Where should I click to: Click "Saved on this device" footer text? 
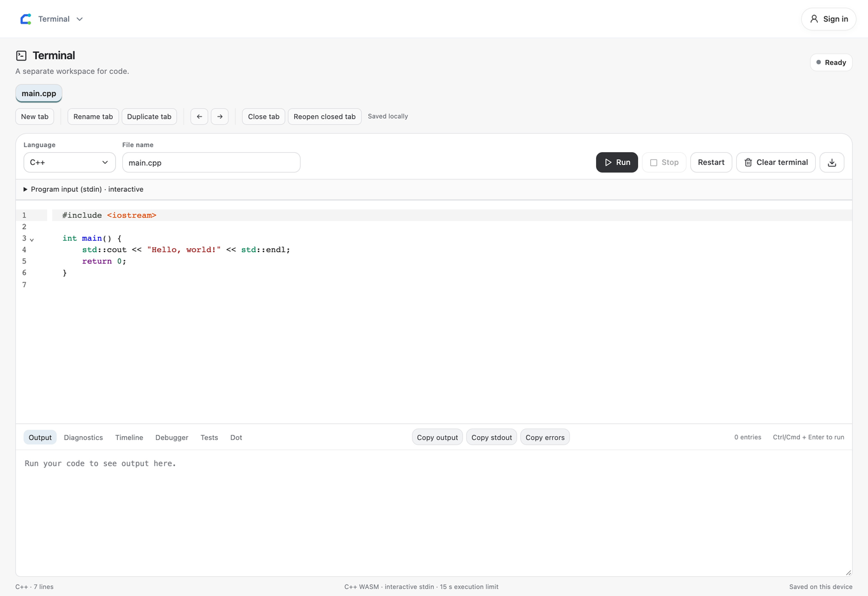pyautogui.click(x=820, y=587)
